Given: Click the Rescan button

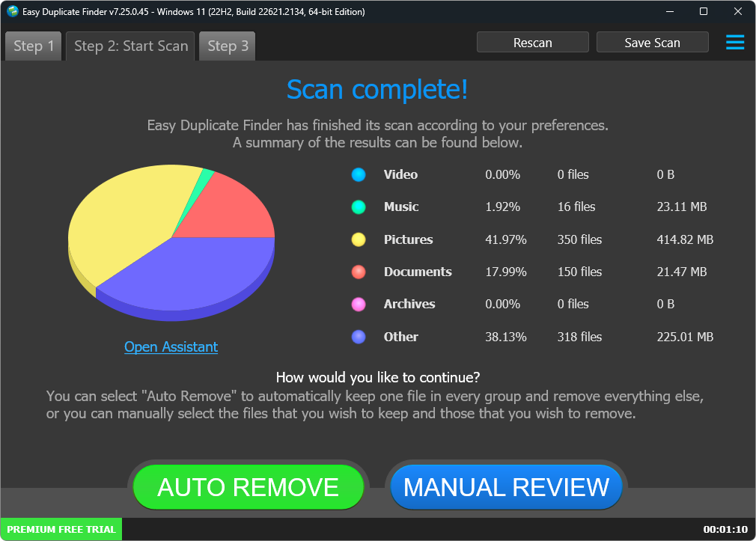Looking at the screenshot, I should click(532, 43).
